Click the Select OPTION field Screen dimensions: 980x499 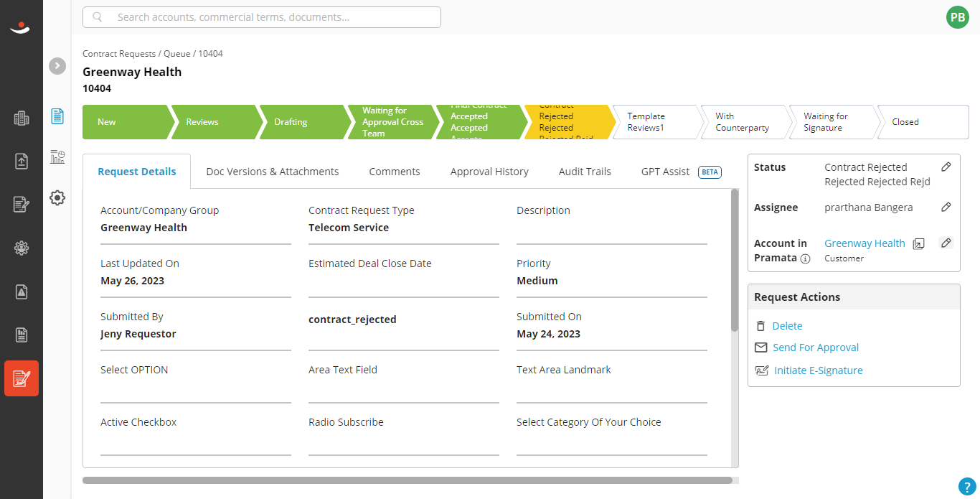click(196, 383)
